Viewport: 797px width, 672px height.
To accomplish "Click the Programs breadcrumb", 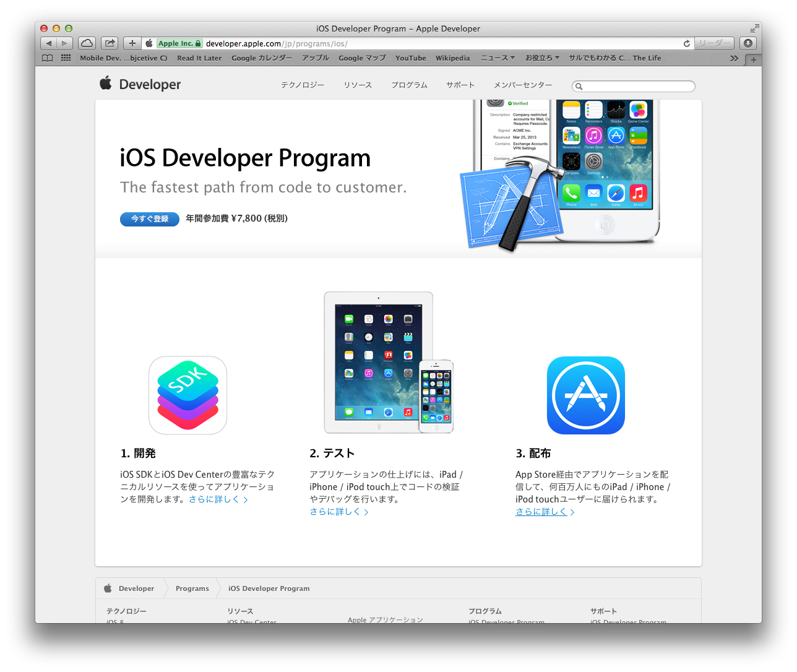I will tap(192, 588).
